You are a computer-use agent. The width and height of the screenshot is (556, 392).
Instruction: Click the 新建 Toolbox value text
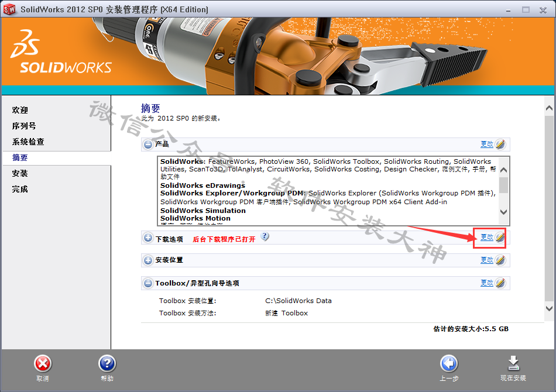click(287, 313)
